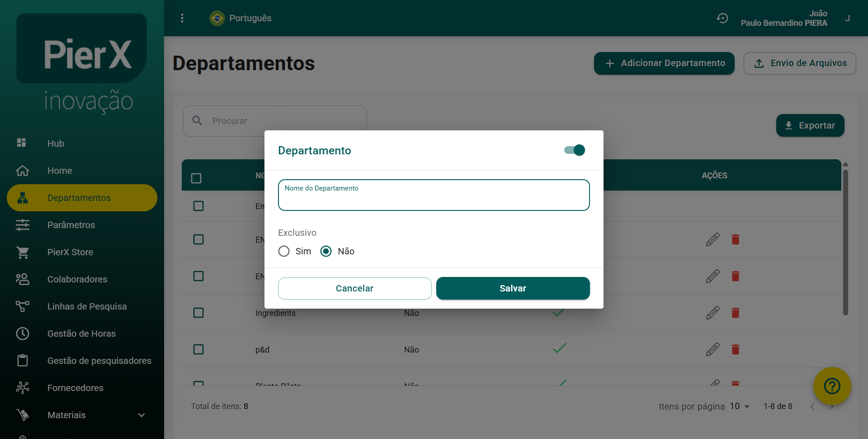Click the Linhas de Pesquisa sidebar icon
This screenshot has height=439, width=868.
point(23,306)
